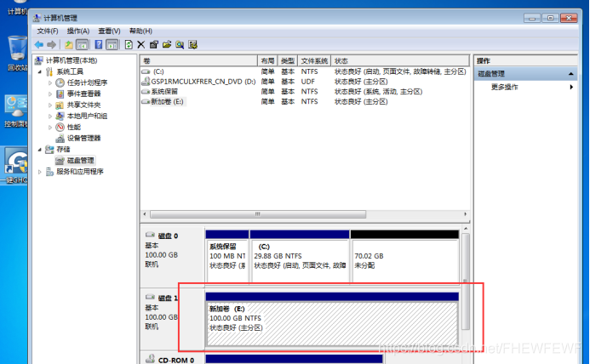Select 性能 icon in tree
Screen dimensions: 590x364
(60, 127)
